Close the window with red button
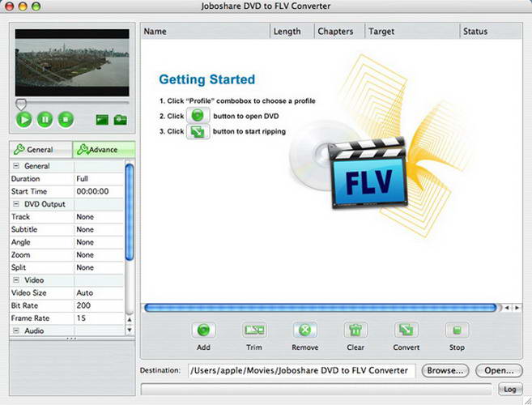This screenshot has height=405, width=532. 10,6
